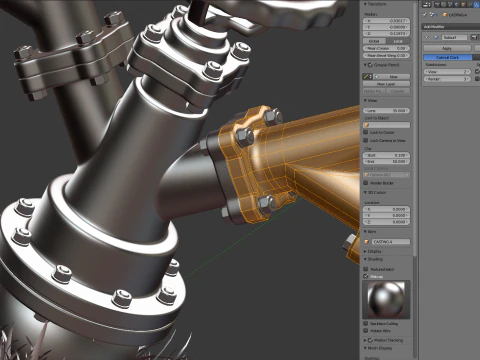Open the Local Camera dropdown
Image resolution: width=480 pixels, height=360 pixels.
point(386,175)
